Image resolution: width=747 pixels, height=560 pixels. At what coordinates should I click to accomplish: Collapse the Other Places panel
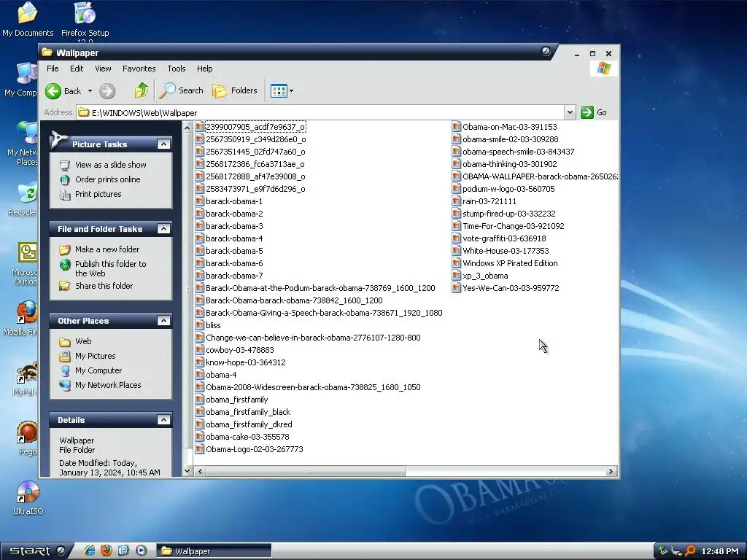(x=163, y=321)
